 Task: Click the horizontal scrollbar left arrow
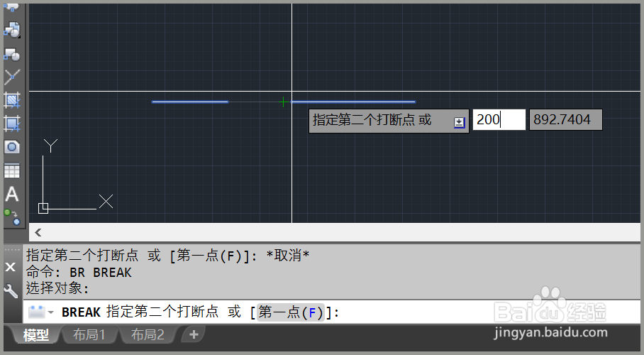pos(38,233)
